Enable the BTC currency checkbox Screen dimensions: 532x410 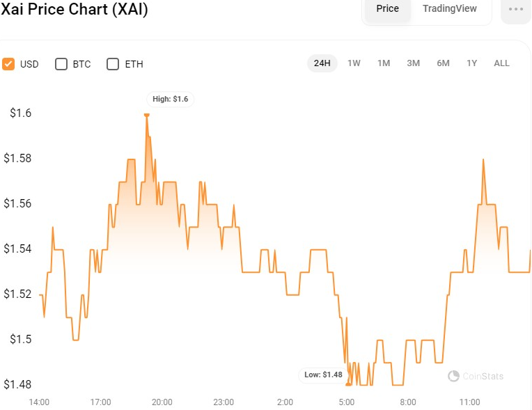[61, 64]
